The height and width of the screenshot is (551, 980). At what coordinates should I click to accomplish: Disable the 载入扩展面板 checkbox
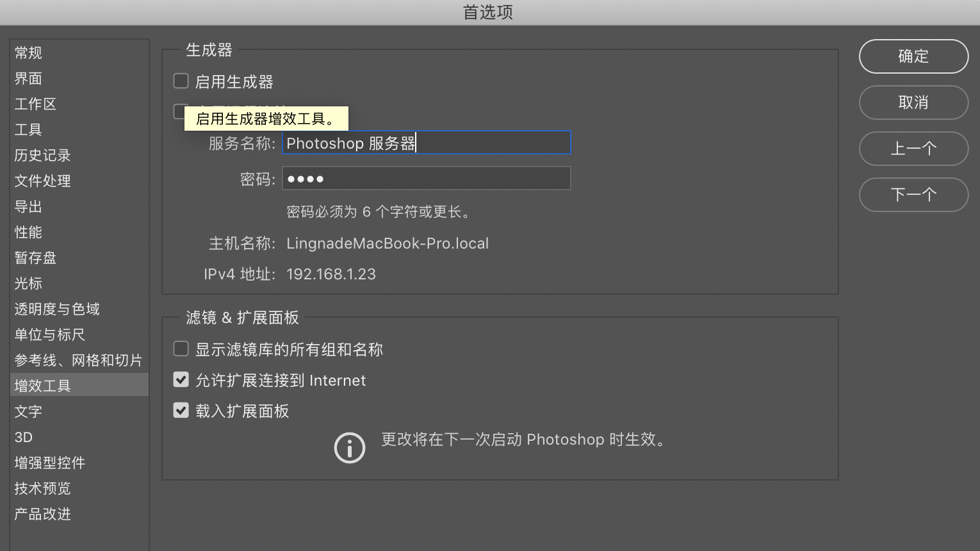click(181, 411)
